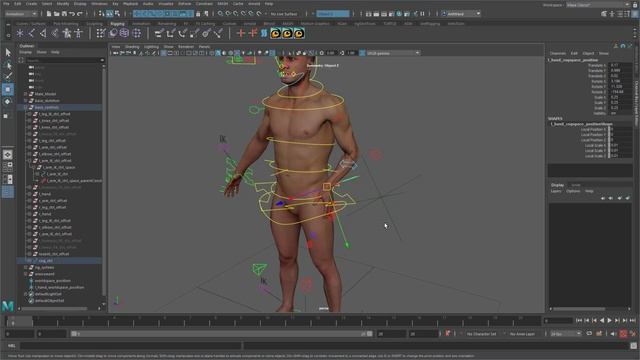Open the sRGB gamma view transform dropdown
Image resolution: width=640 pixels, height=360 pixels.
tap(393, 53)
